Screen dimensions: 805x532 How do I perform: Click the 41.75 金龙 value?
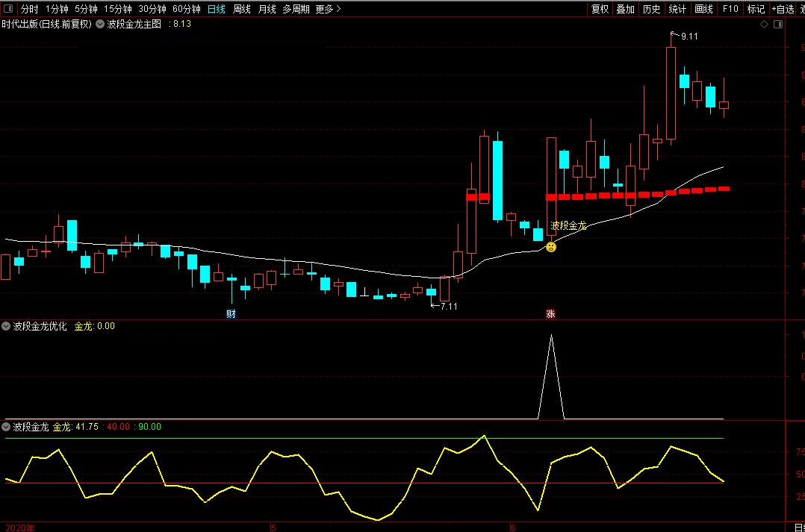87,427
